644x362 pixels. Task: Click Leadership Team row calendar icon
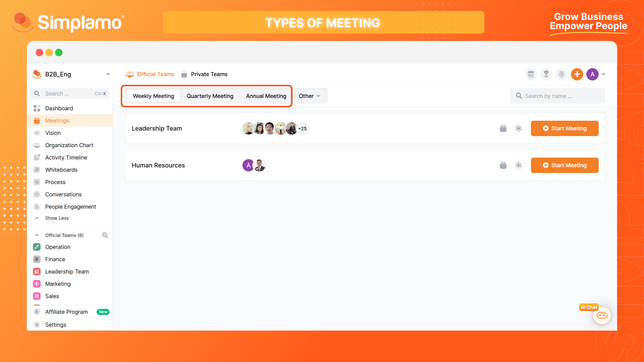[x=503, y=128]
